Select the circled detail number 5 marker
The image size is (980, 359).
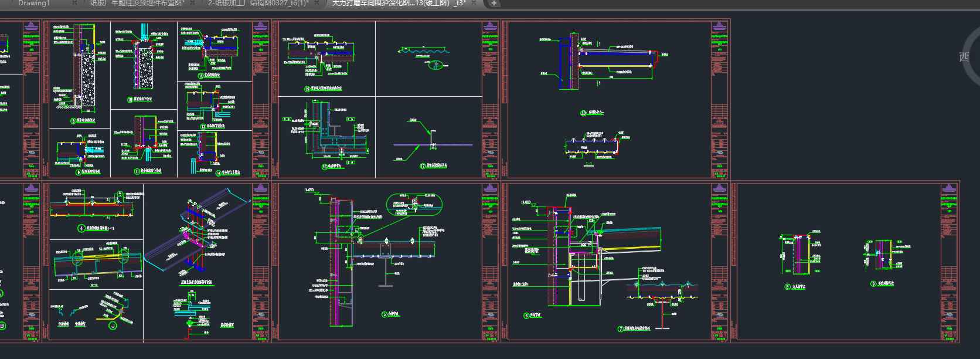click(385, 314)
